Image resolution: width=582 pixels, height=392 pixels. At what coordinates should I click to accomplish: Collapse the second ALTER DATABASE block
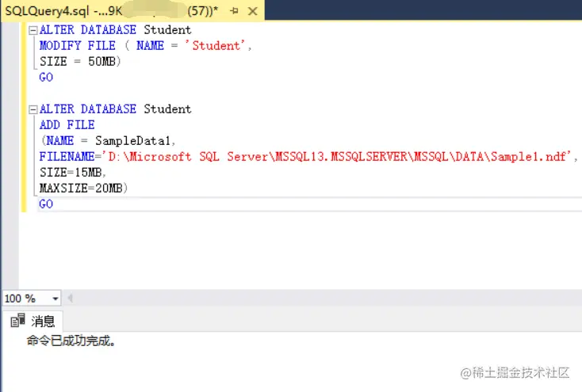pos(33,109)
